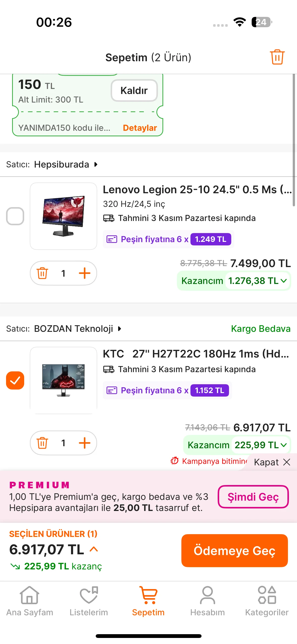Open the Hepsiburada seller page
This screenshot has width=297, height=644.
(x=65, y=165)
